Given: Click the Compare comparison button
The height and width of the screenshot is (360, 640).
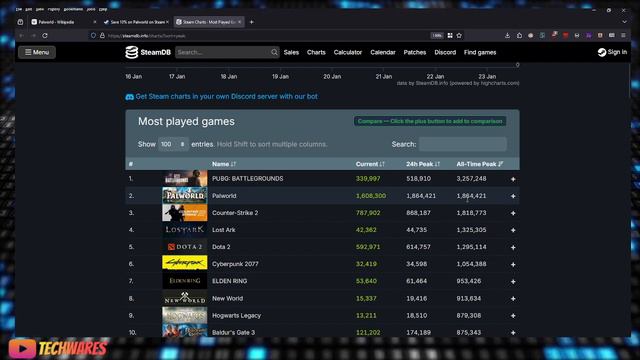Looking at the screenshot, I should point(430,121).
